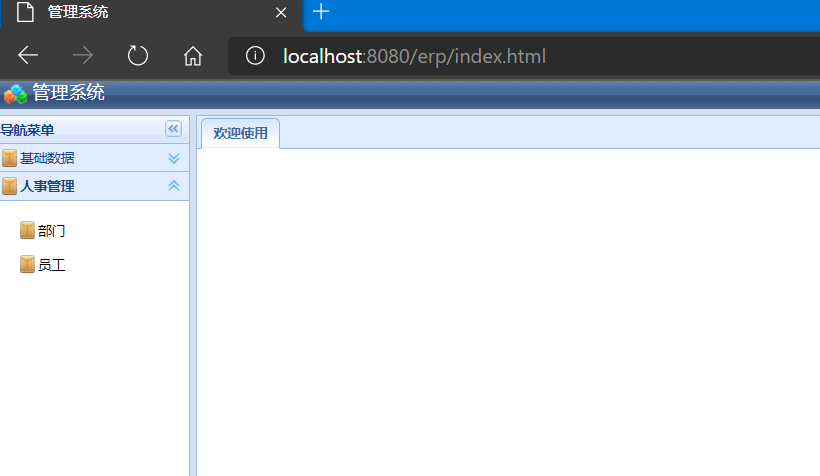
Task: Click the address bar URL localhost:8080/erp/index.html
Action: tap(414, 56)
